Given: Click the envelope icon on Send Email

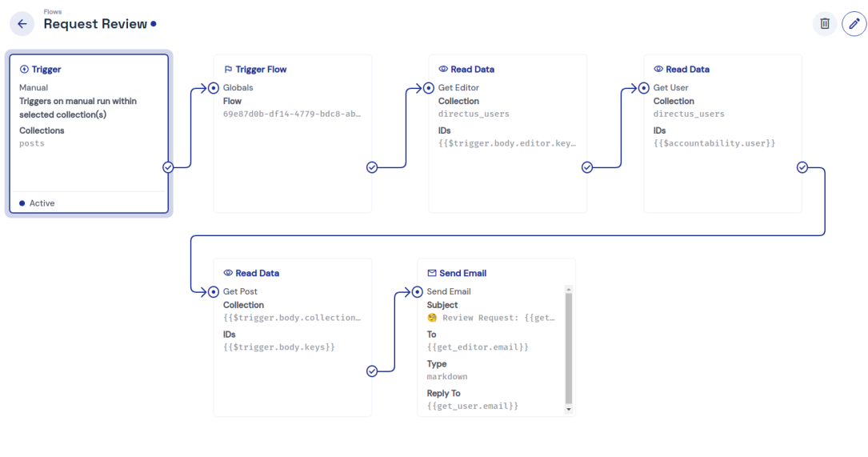Looking at the screenshot, I should pyautogui.click(x=432, y=274).
